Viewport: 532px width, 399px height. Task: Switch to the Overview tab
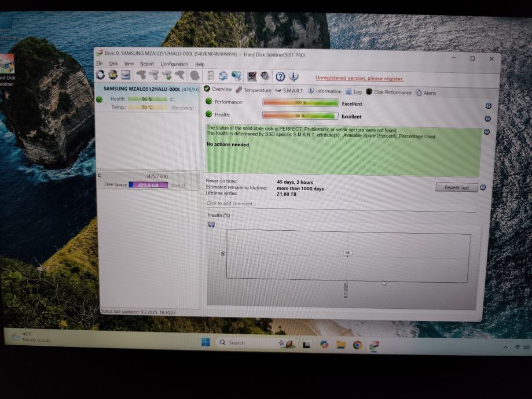pos(218,89)
